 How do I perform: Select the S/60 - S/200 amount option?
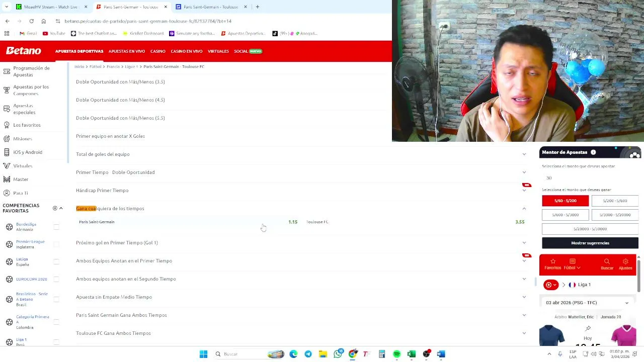565,201
